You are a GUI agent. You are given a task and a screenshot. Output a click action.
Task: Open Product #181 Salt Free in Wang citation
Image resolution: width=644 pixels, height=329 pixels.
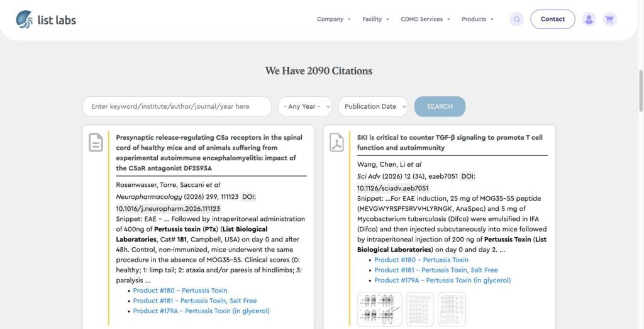(x=436, y=270)
